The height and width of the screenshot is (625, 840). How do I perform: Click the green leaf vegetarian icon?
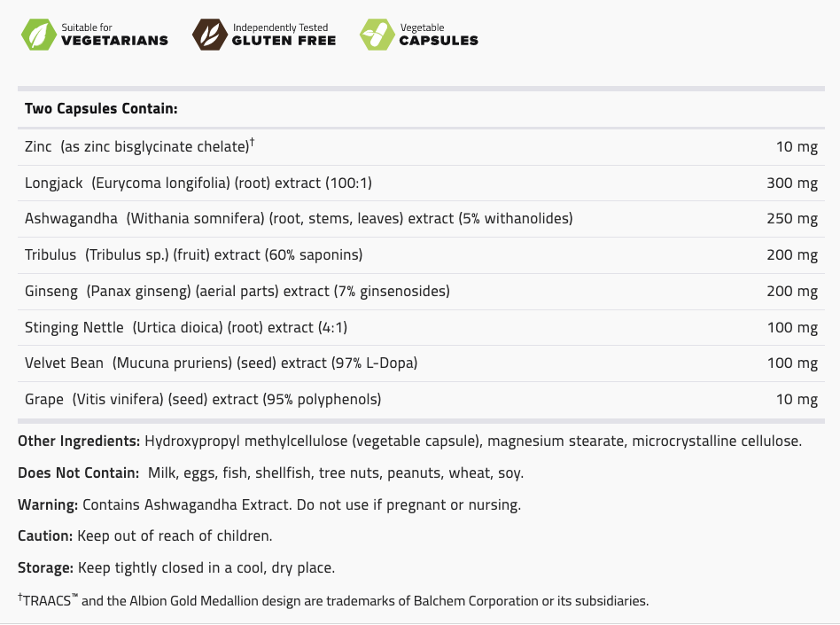pyautogui.click(x=38, y=35)
